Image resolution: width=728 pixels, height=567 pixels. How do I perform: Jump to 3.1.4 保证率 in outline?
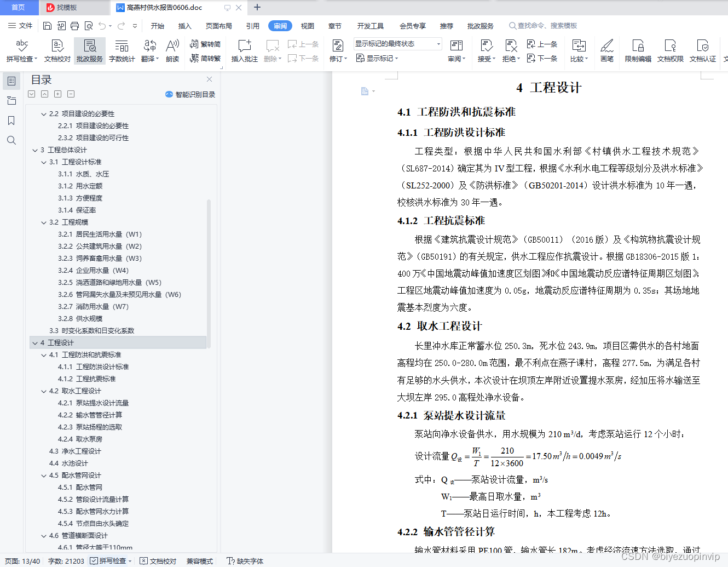coord(77,210)
